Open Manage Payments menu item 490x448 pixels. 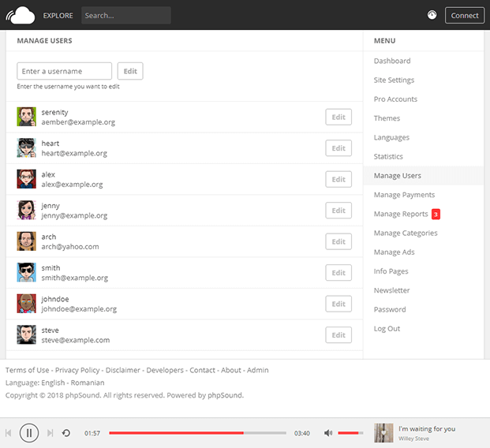pyautogui.click(x=404, y=195)
